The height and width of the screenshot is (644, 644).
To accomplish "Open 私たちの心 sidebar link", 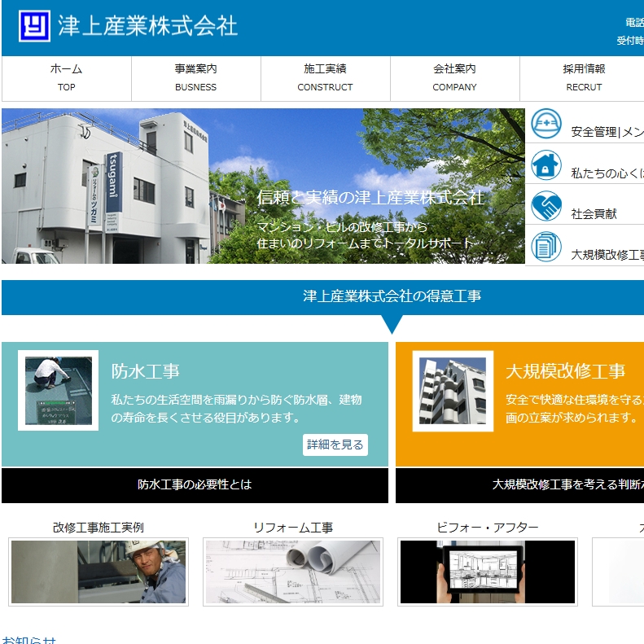I will point(607,173).
